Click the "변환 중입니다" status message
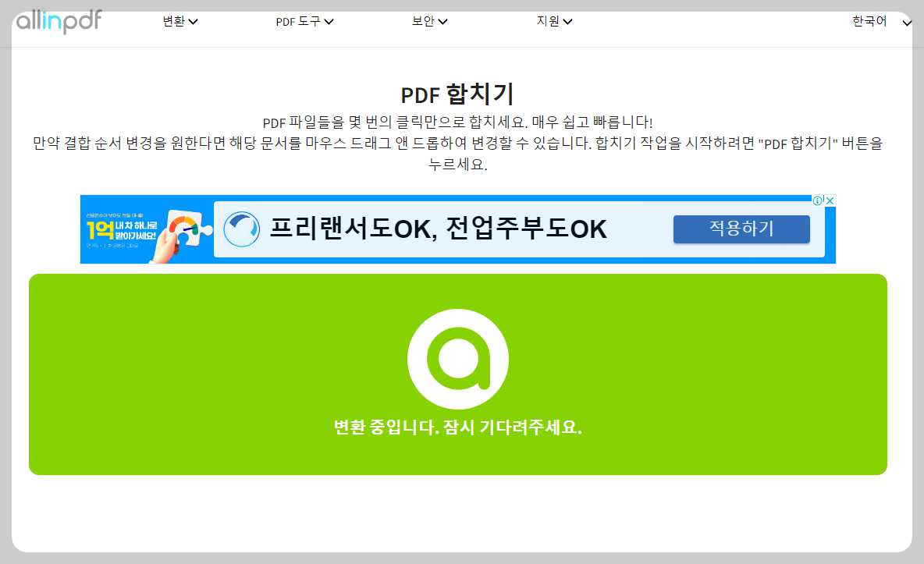924x564 pixels. (x=458, y=427)
